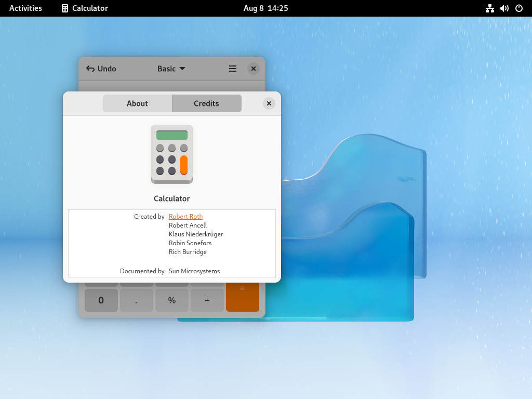Screen dimensions: 532x399
Task: Click the 0 key on calculator
Action: click(101, 300)
